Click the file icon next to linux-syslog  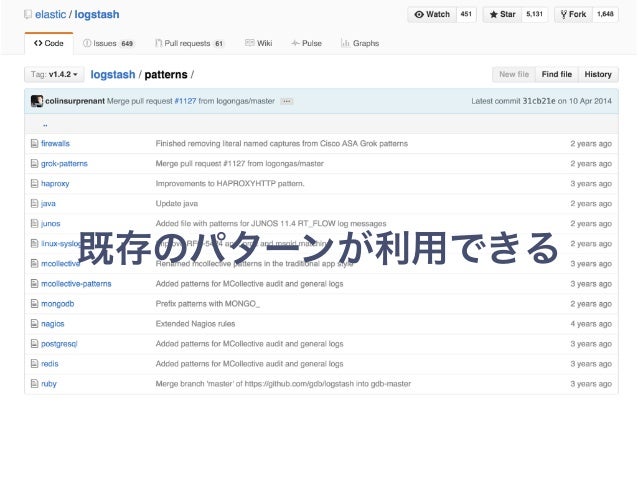coord(35,243)
